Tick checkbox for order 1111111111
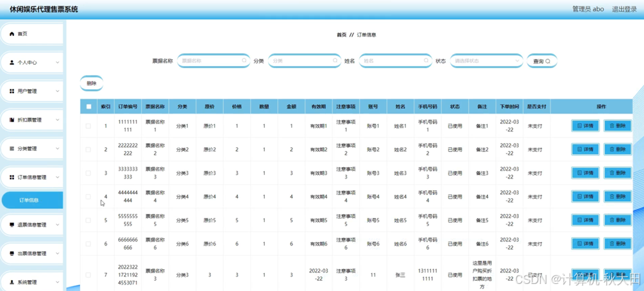This screenshot has width=644, height=291. (x=89, y=126)
